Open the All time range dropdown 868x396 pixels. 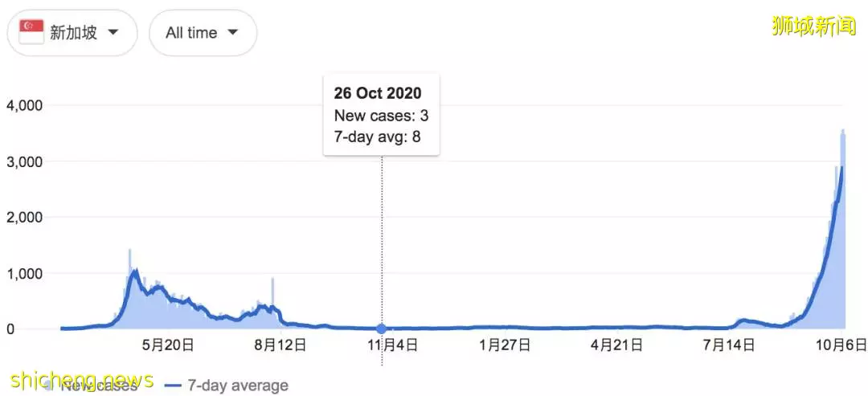203,33
